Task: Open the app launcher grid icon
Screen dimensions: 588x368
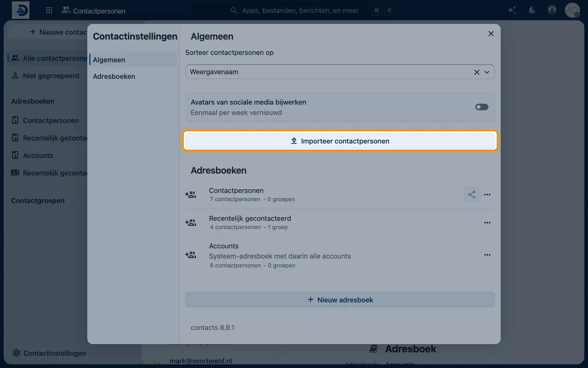Action: point(49,10)
